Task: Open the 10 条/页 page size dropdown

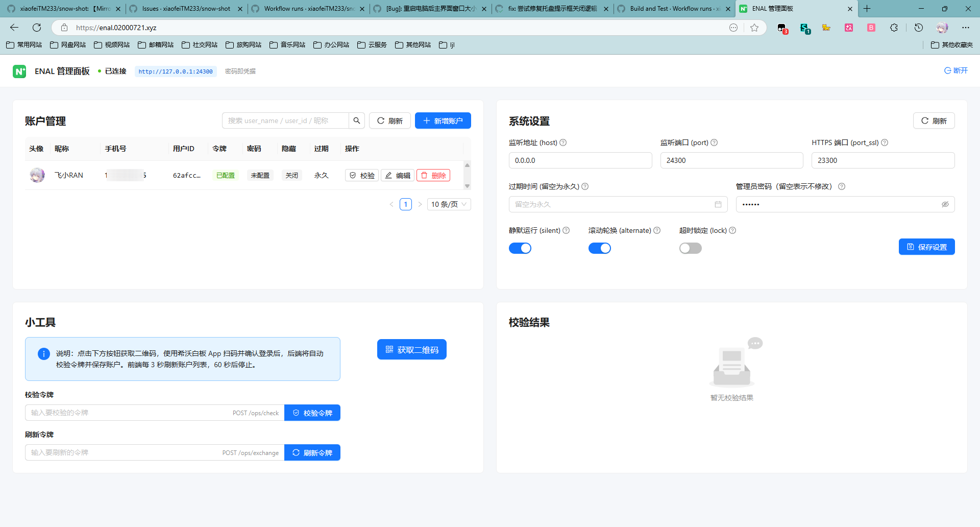Action: coord(449,204)
